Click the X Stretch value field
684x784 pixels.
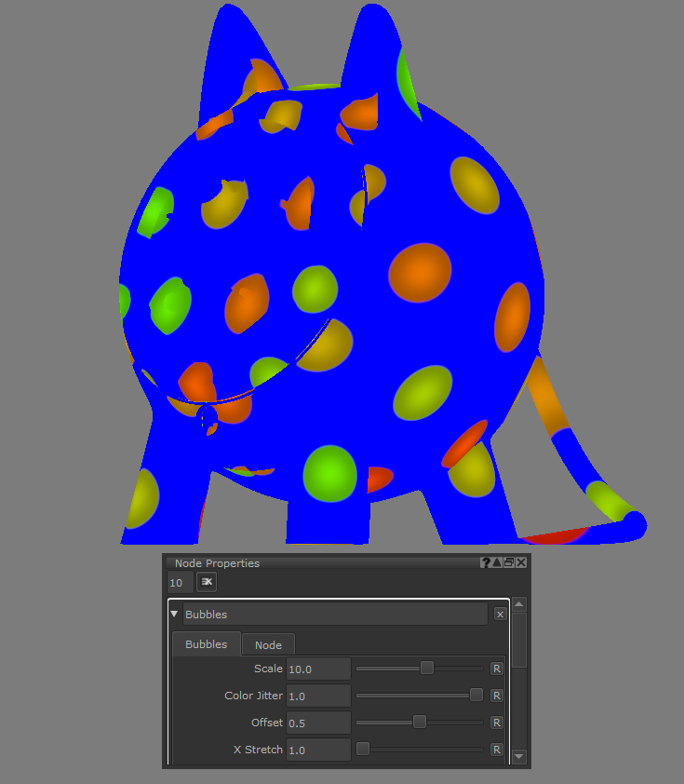point(317,750)
